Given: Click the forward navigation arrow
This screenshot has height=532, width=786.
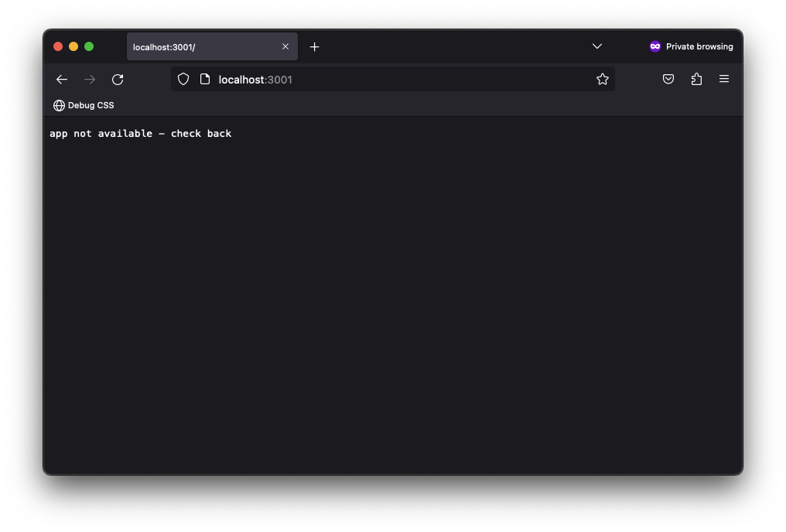Looking at the screenshot, I should point(90,80).
